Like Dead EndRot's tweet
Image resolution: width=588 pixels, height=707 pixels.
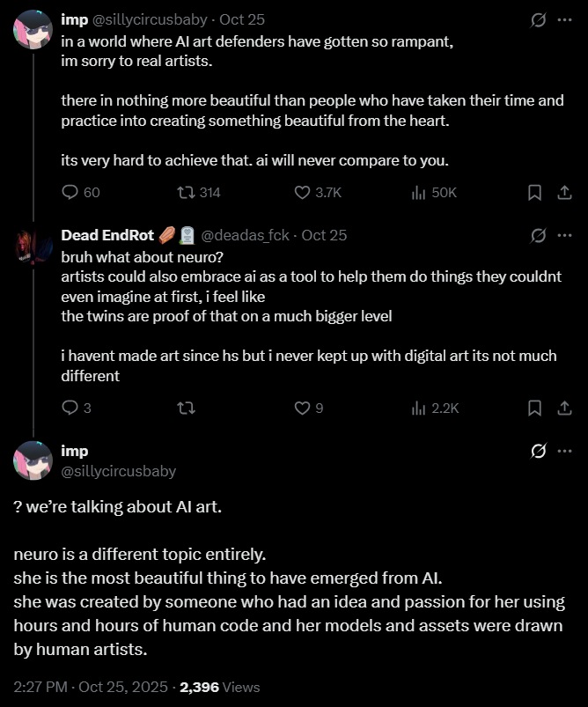tap(303, 408)
